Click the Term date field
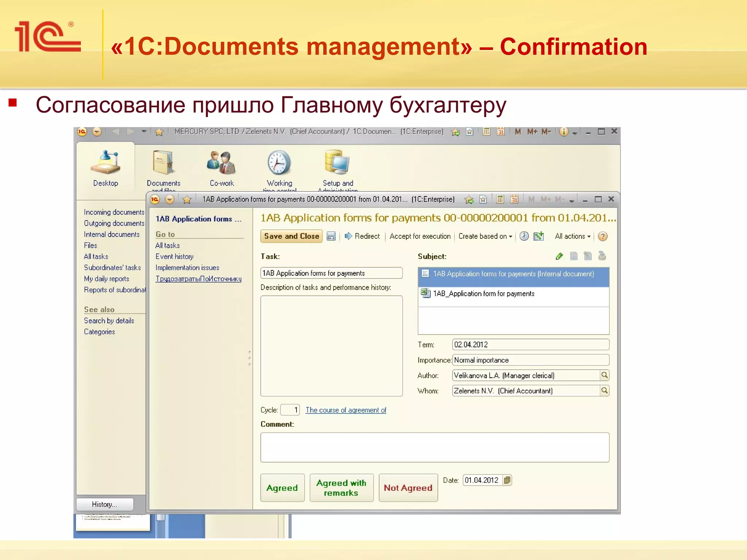 point(531,345)
